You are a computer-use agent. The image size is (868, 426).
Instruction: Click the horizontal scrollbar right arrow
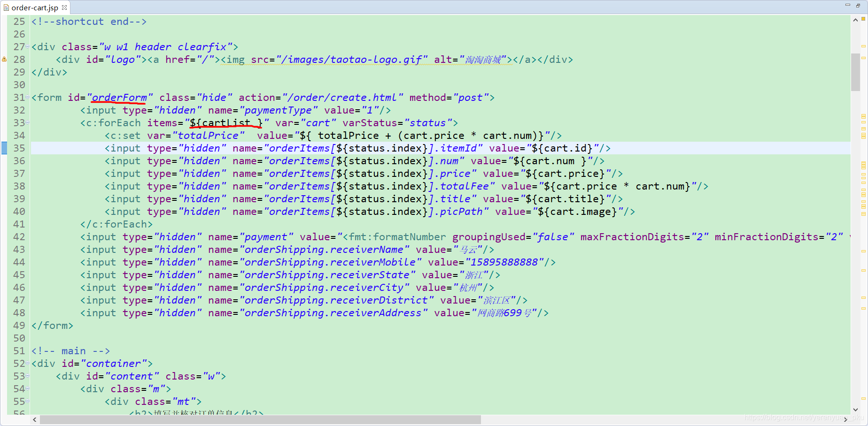(x=846, y=419)
